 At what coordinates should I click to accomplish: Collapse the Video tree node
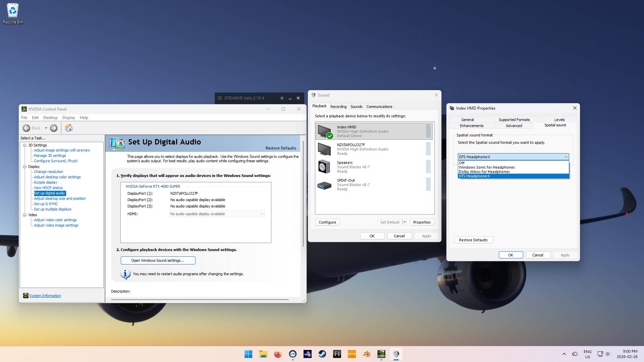(x=25, y=215)
